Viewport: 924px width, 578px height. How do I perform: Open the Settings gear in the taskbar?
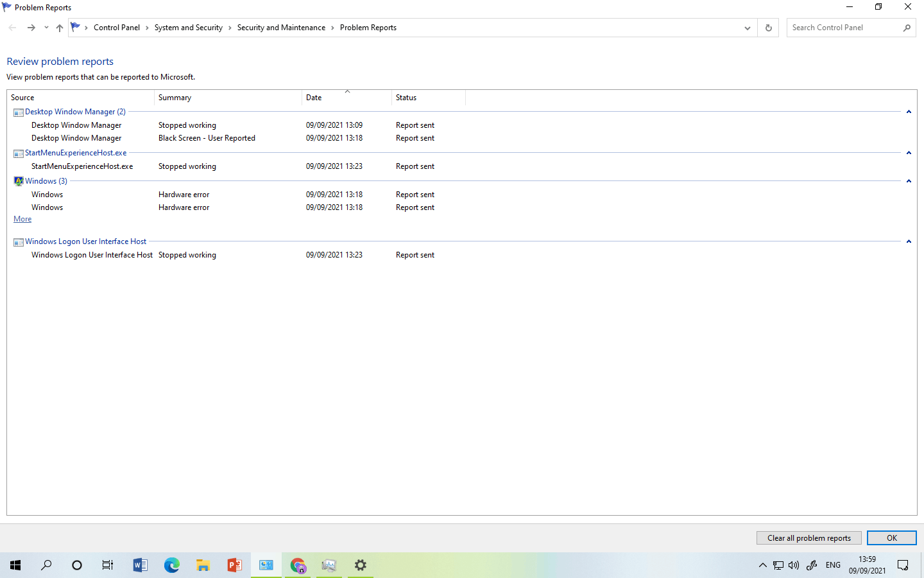(x=361, y=565)
